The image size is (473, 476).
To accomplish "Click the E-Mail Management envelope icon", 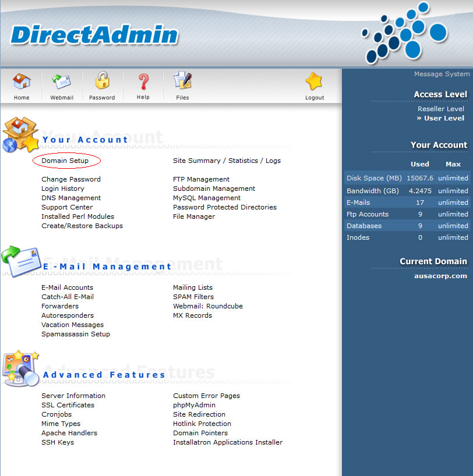I will click(20, 260).
